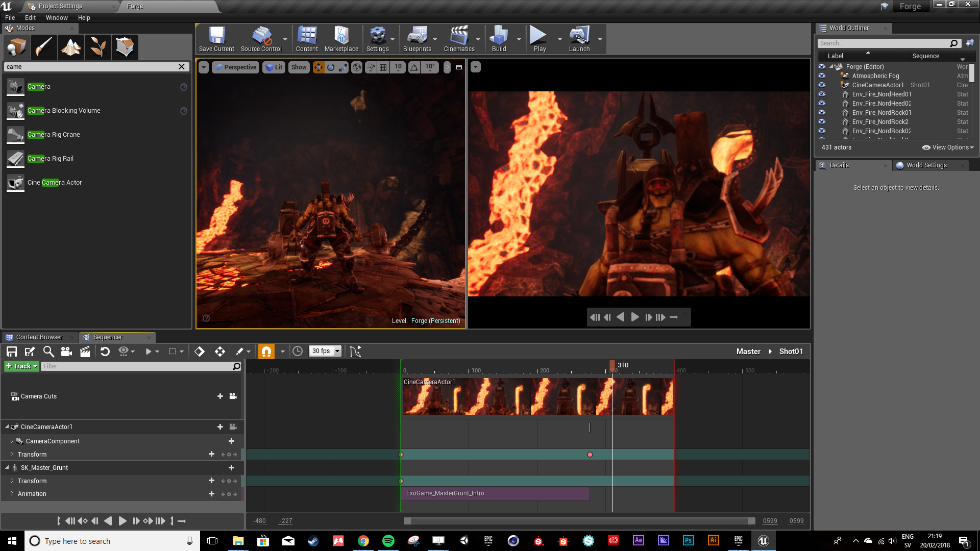Click the Cinematics toolbar icon
The height and width of the screenshot is (551, 980).
(x=459, y=39)
